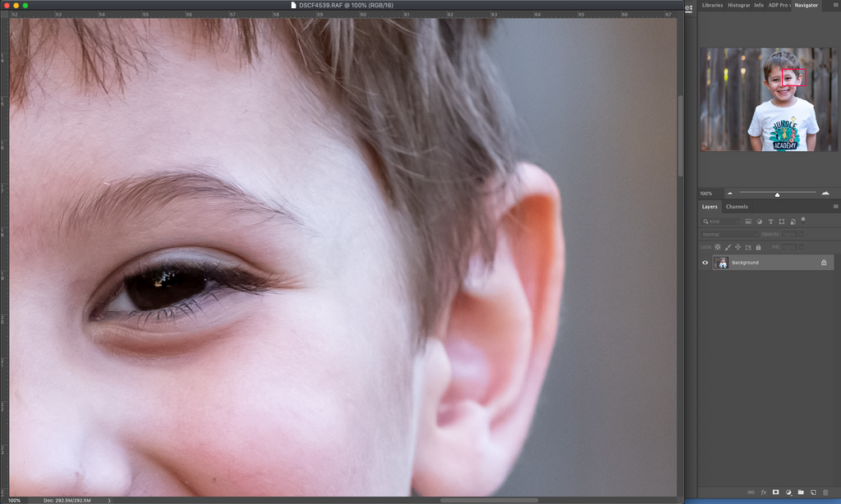Hide the Background layer with eye icon
This screenshot has height=504, width=841.
tap(705, 263)
